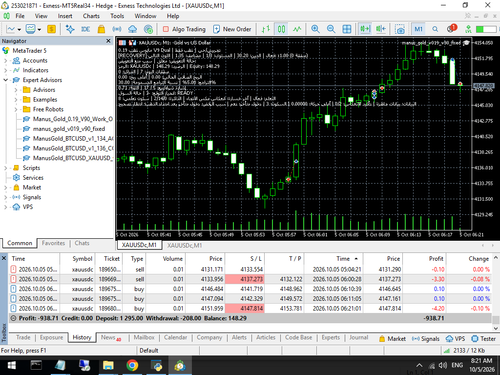Click the taskbar volume icon
The image size is (500, 375).
point(443,366)
